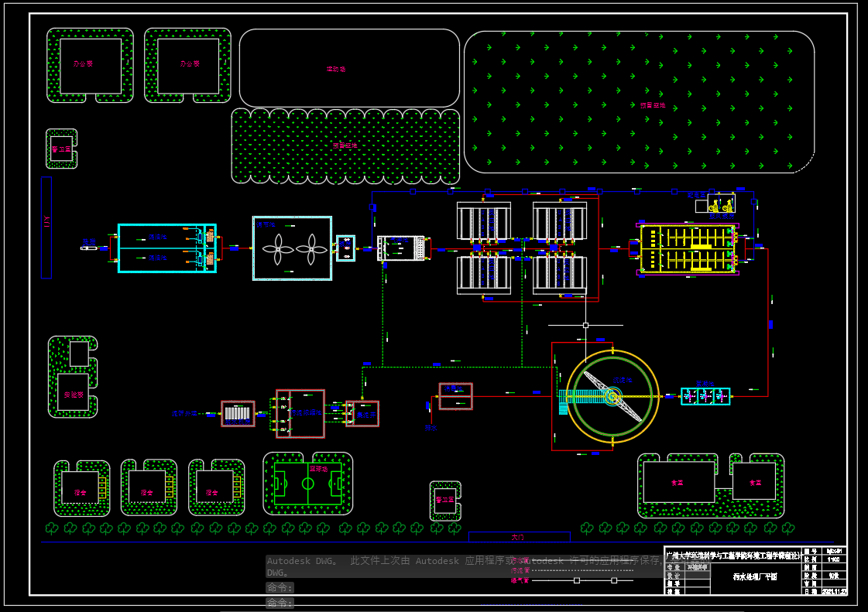The height and width of the screenshot is (612, 868).
Task: Click the upper screen channel label in the cyan tank
Action: pos(157,237)
